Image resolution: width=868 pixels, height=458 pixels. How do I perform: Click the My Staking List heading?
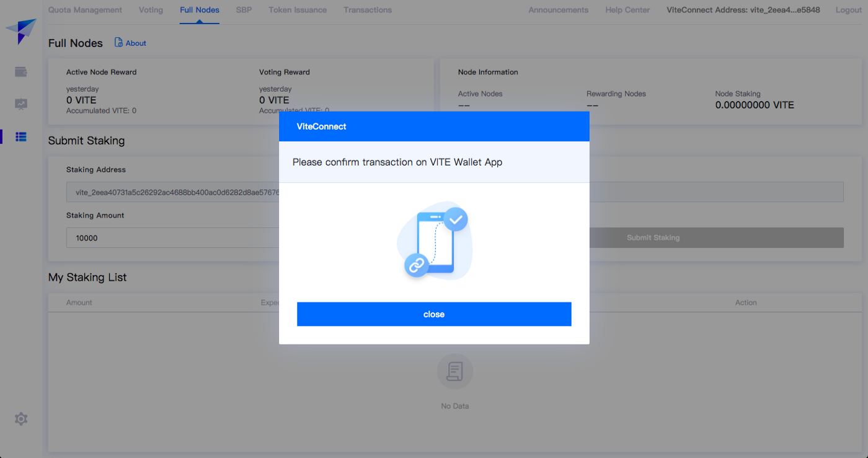(x=87, y=277)
